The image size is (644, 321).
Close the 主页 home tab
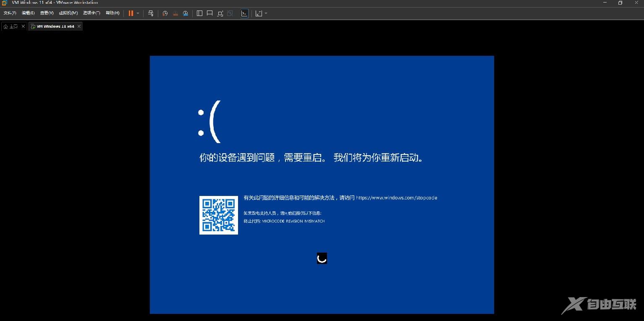(23, 26)
